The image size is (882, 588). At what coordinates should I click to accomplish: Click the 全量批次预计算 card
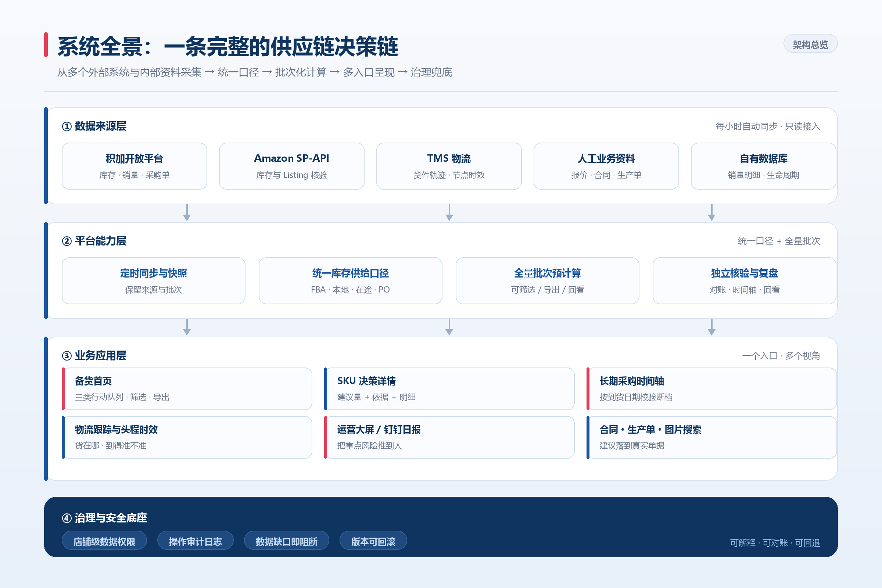coord(547,280)
